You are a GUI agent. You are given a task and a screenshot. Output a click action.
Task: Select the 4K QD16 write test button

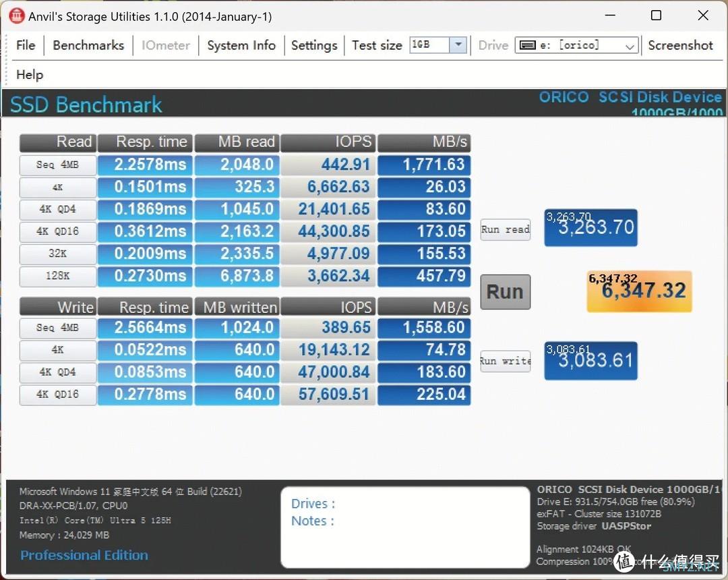point(57,395)
